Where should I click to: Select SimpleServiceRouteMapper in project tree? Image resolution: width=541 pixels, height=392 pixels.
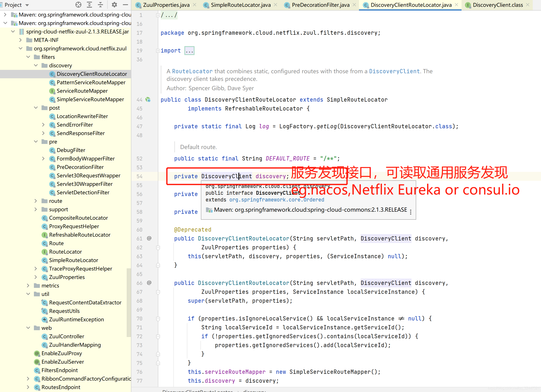[90, 99]
